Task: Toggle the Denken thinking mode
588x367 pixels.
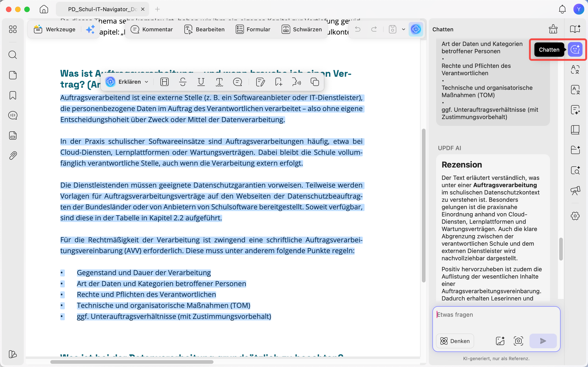Action: coord(455,341)
